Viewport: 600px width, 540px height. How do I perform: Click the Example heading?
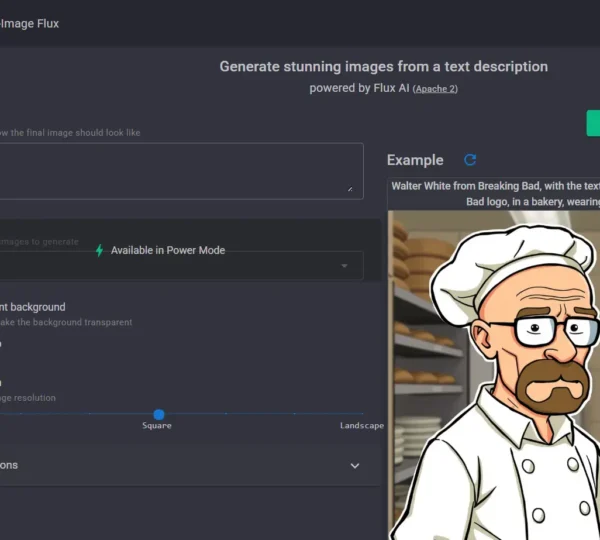(415, 160)
